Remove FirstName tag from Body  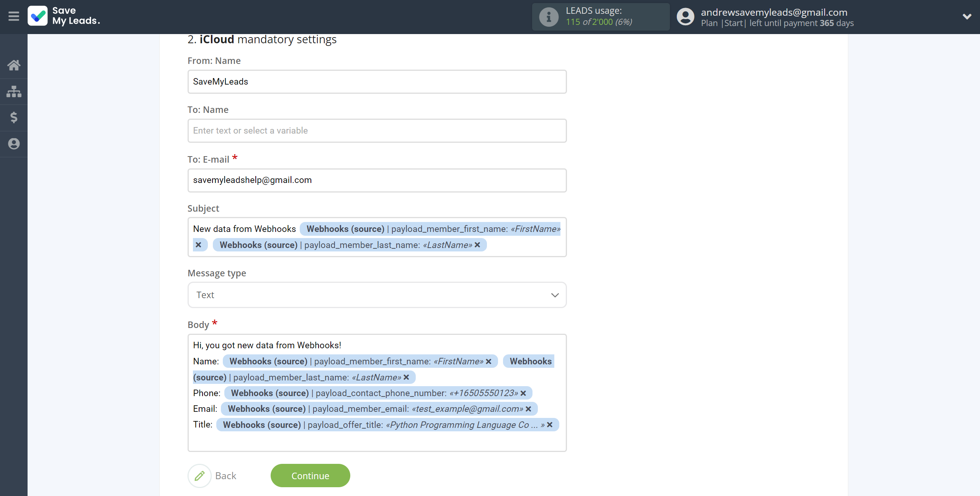click(x=488, y=362)
